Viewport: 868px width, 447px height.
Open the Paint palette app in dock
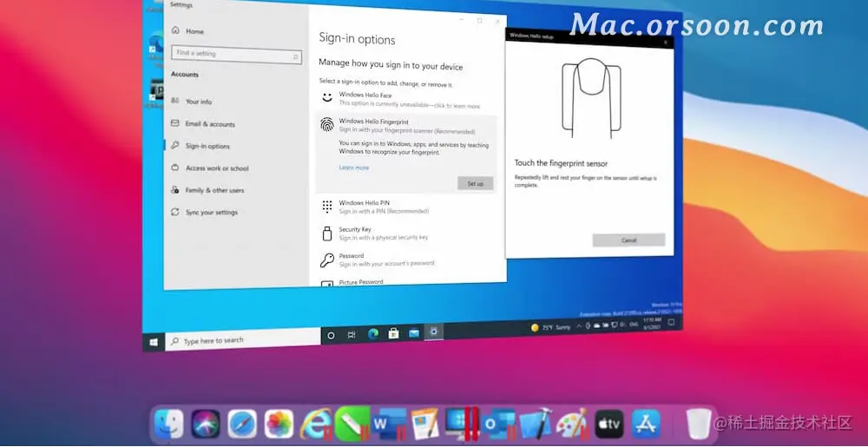click(x=572, y=424)
